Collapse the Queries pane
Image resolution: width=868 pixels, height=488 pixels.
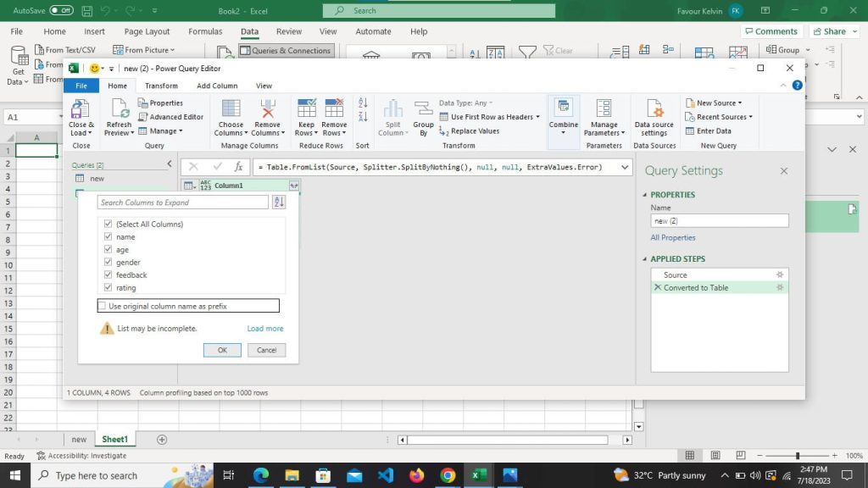[170, 164]
